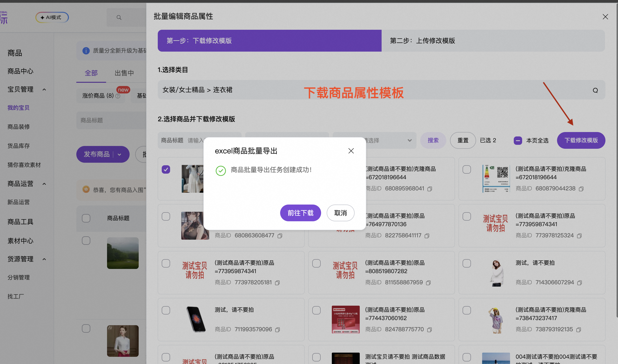Copy product ID 680879044238
The width and height of the screenshot is (618, 364).
pyautogui.click(x=581, y=189)
